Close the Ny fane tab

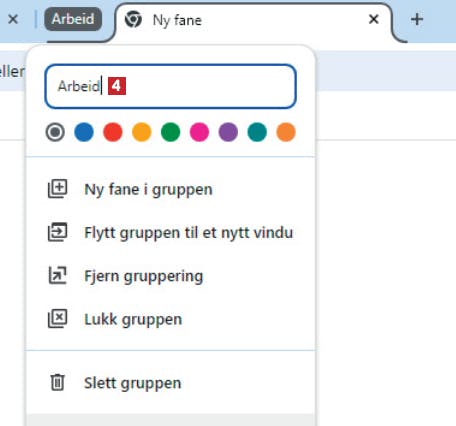tap(374, 19)
